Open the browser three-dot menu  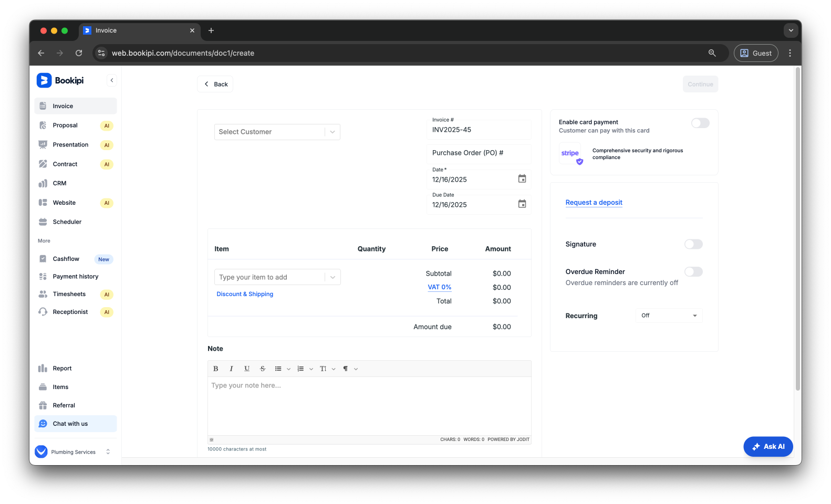click(790, 53)
